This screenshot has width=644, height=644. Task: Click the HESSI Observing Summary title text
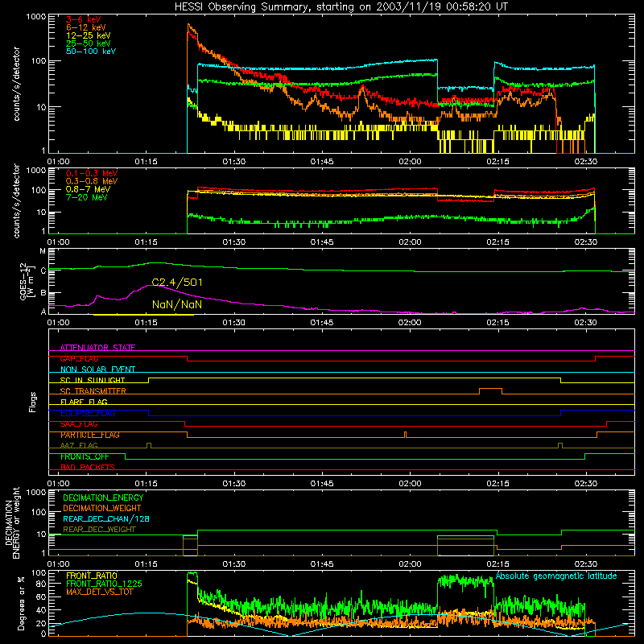[341, 6]
